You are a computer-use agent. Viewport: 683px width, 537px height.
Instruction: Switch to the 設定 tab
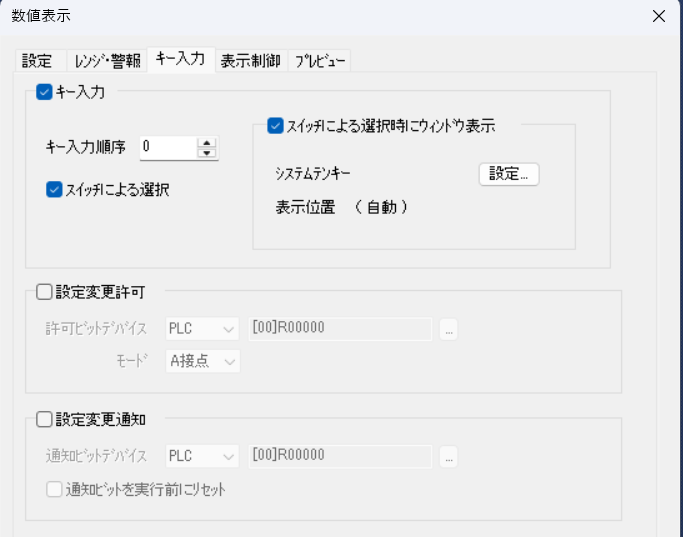pos(37,61)
